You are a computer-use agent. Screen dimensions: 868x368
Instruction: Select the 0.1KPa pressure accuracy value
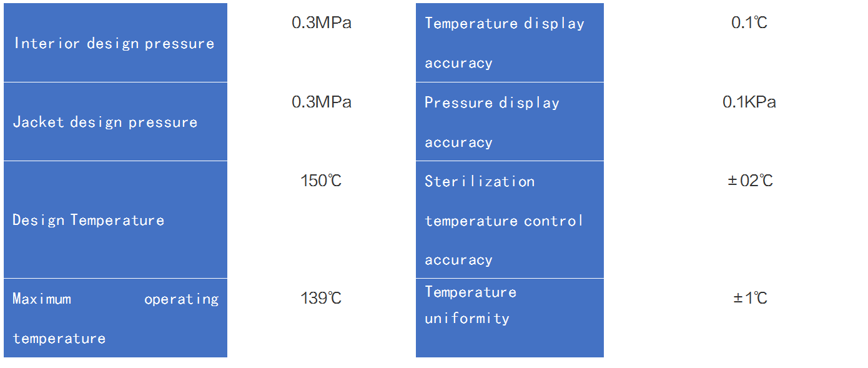[x=749, y=102]
